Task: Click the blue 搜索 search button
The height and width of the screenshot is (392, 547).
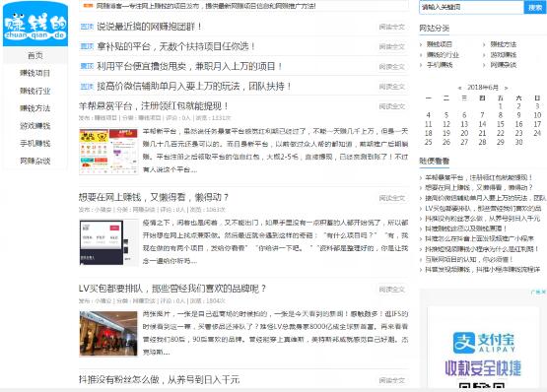Action: 534,7
